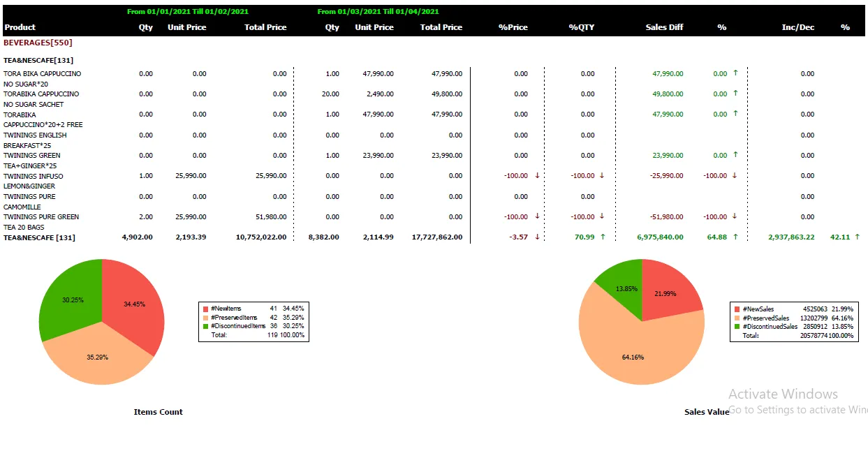Click the orange #PreservedSales legend swatch
Screen dimensions: 868x465
coord(737,318)
